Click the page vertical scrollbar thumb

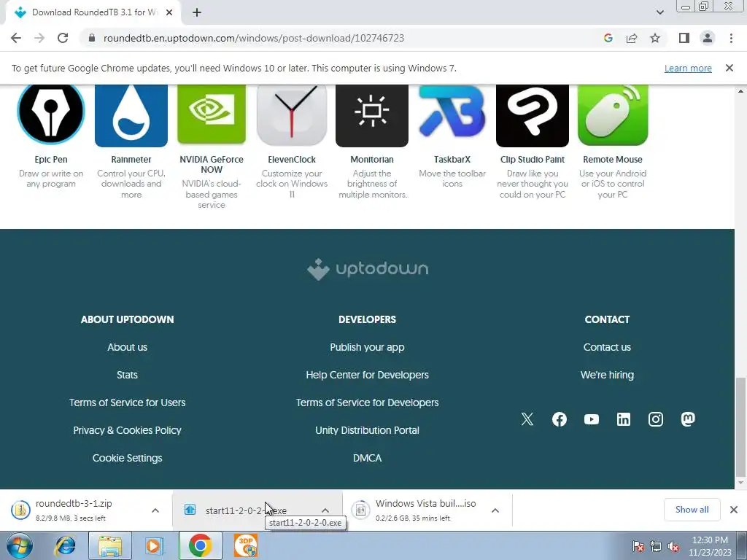tap(740, 426)
